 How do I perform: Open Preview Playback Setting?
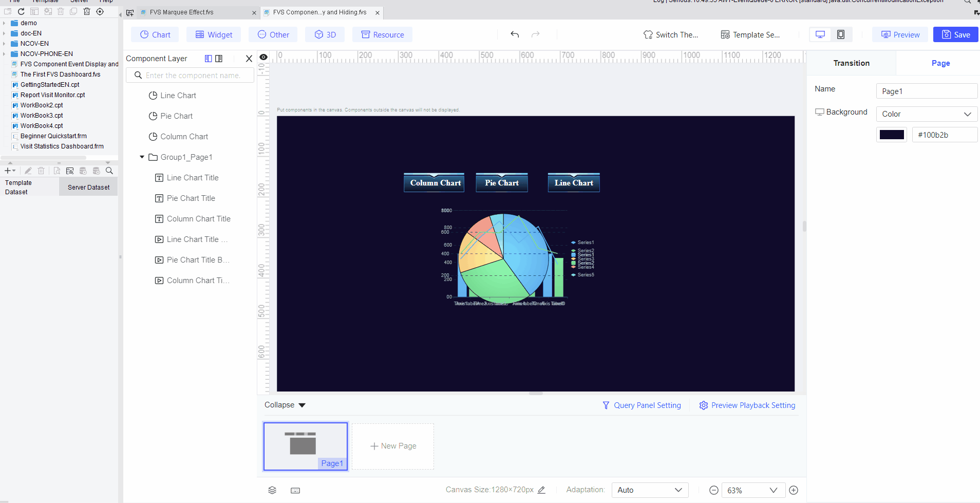click(x=747, y=405)
